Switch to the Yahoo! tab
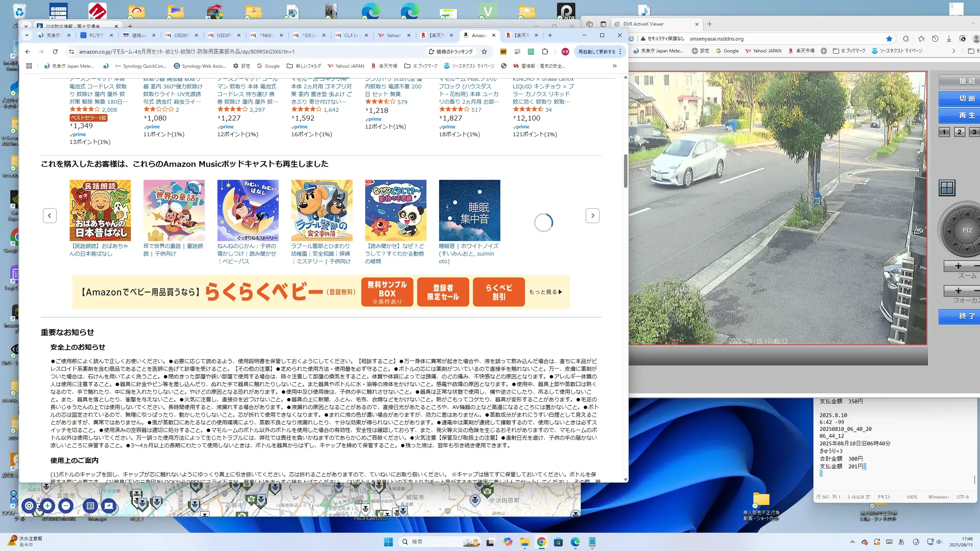 coord(393,35)
